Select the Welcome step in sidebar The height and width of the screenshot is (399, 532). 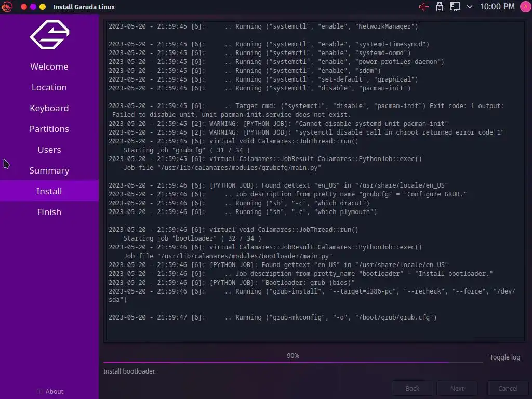pos(49,66)
